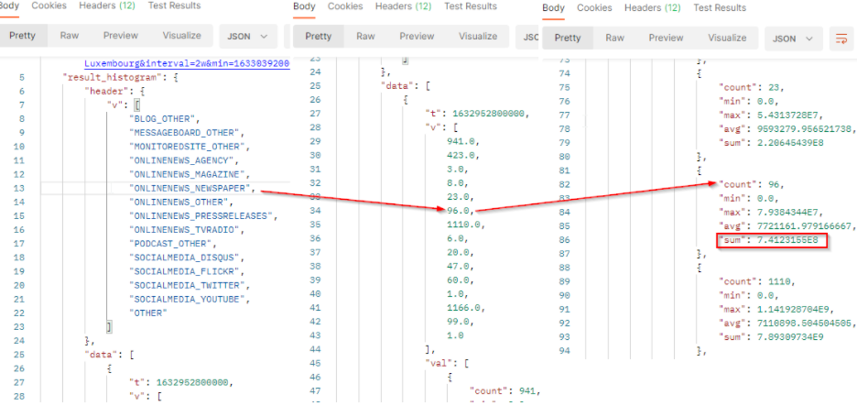This screenshot has height=406, width=868.
Task: Switch to Cookies tab in the left panel
Action: coord(49,5)
